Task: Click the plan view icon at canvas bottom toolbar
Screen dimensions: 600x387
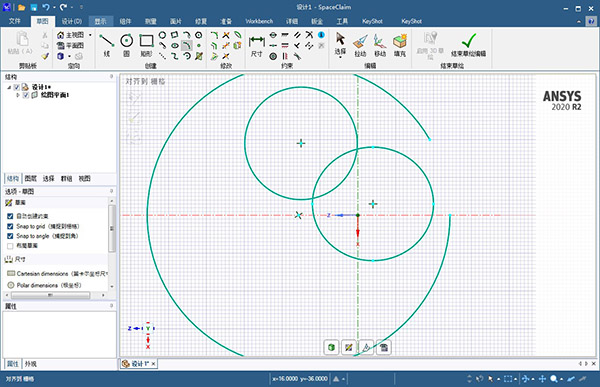Action: click(384, 347)
